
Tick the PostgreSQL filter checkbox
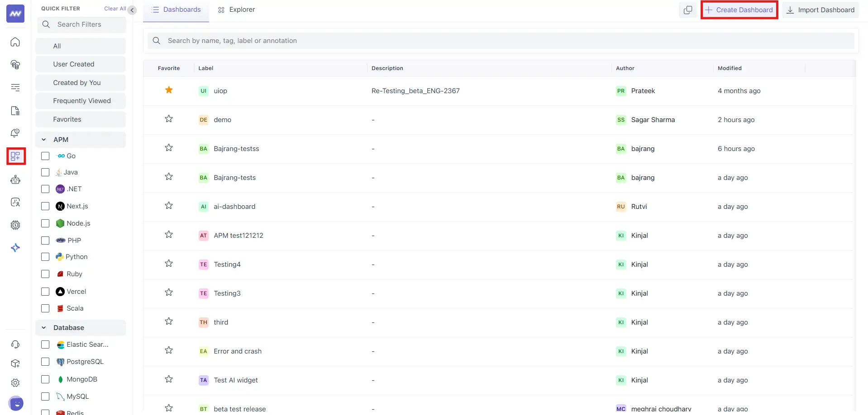(45, 362)
